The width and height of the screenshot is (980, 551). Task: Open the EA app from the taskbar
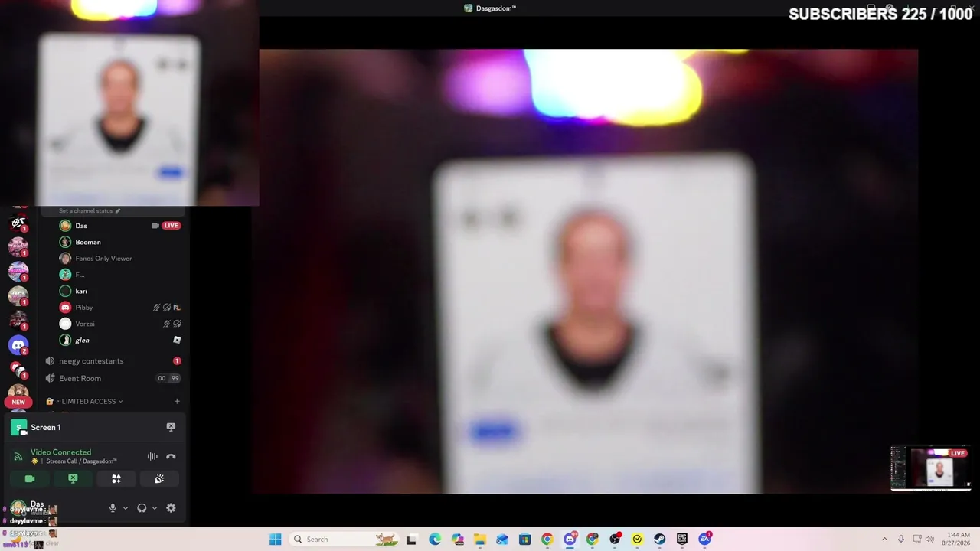pos(704,540)
